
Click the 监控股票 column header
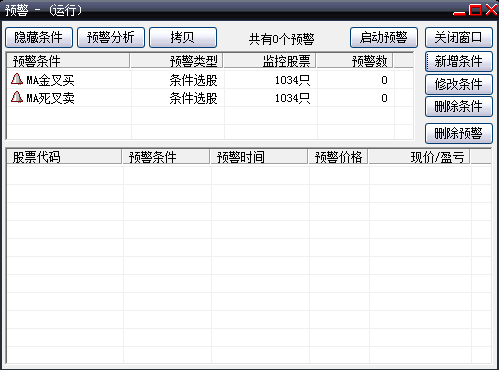pos(270,61)
